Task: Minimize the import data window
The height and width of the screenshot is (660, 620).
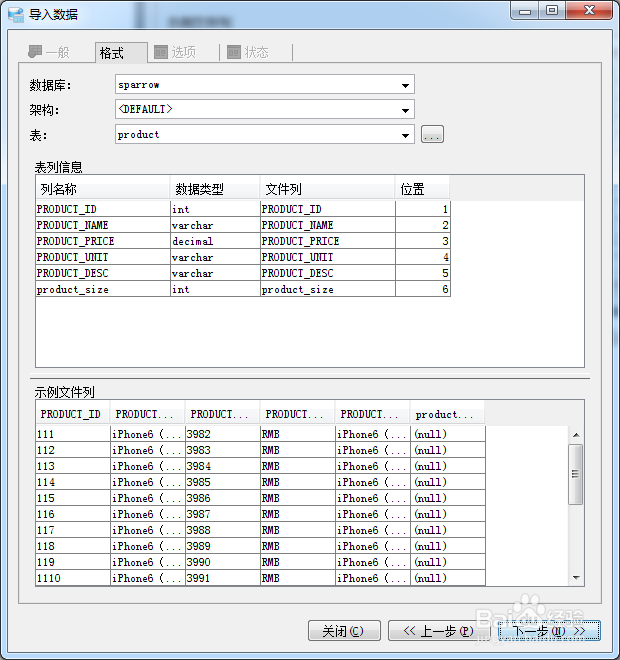Action: pyautogui.click(x=525, y=11)
